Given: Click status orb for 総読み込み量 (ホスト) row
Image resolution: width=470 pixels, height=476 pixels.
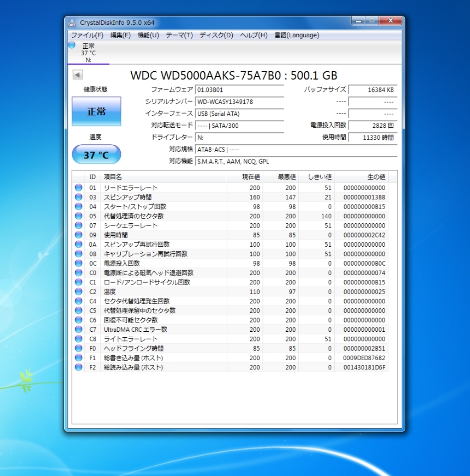Looking at the screenshot, I should 78,367.
